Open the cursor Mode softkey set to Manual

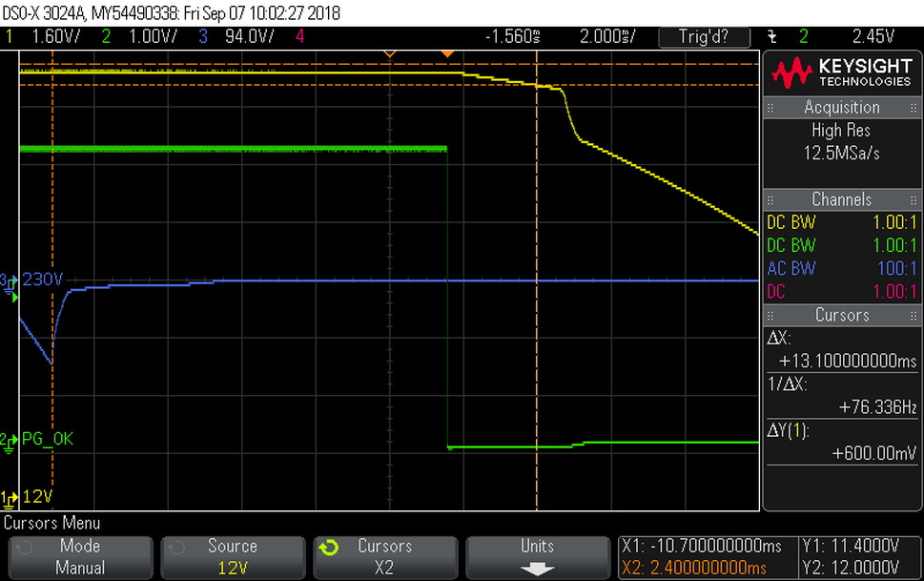[81, 557]
